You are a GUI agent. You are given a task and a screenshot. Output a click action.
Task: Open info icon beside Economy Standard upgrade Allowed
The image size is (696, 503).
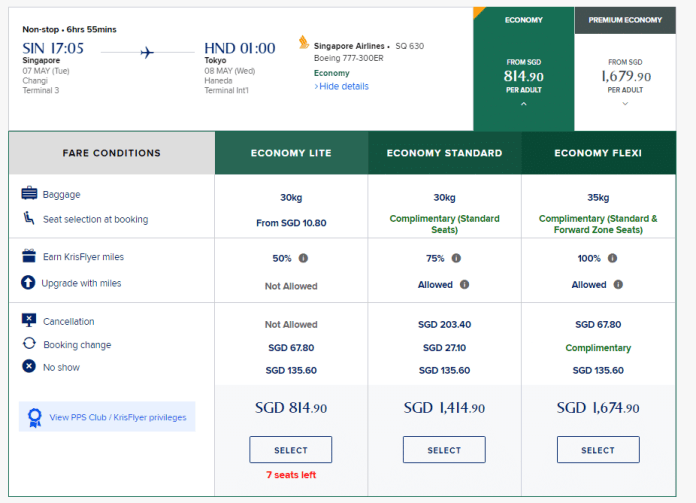coord(464,285)
